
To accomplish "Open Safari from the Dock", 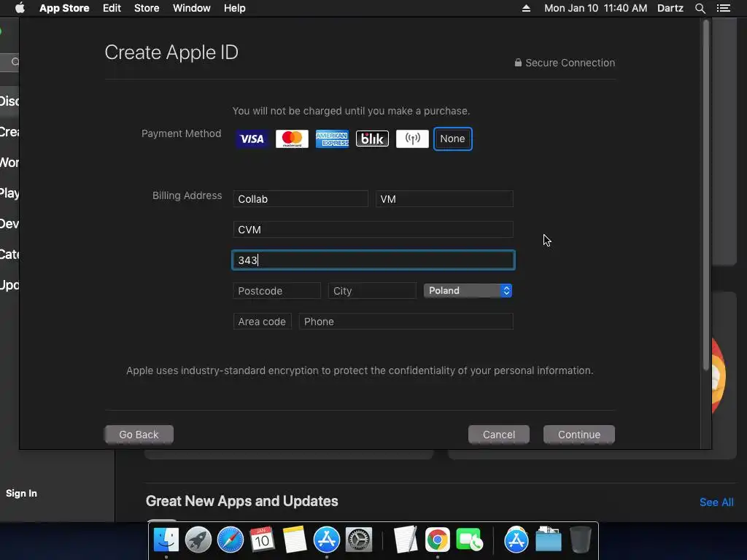I will click(230, 540).
